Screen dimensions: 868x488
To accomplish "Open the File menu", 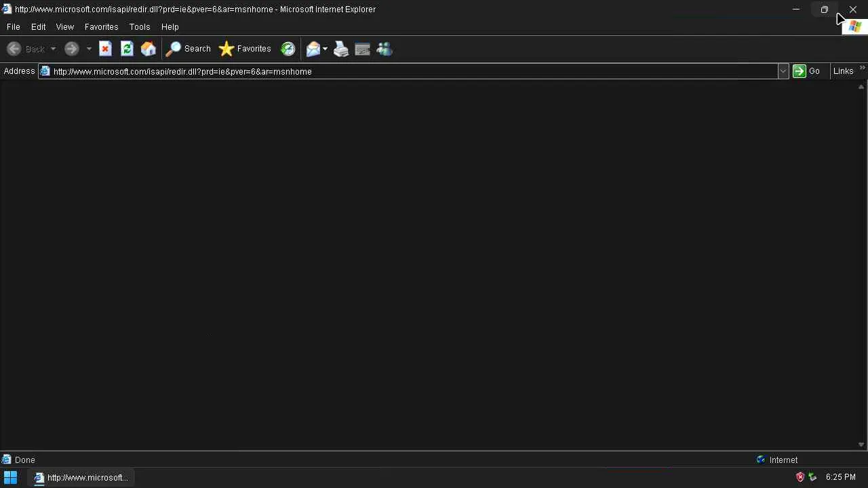I will point(14,27).
